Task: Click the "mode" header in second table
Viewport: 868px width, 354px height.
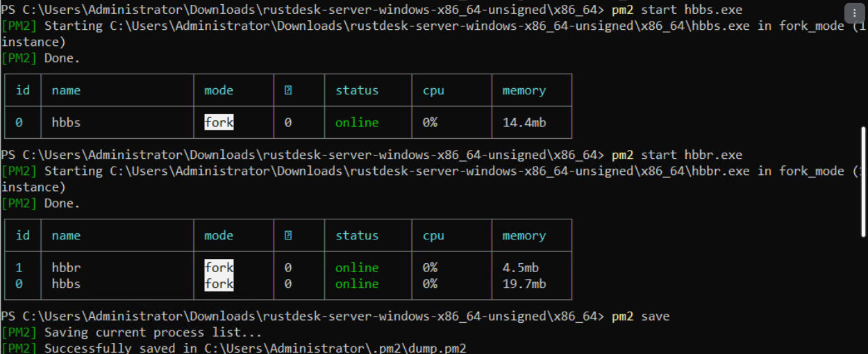Action: click(219, 235)
